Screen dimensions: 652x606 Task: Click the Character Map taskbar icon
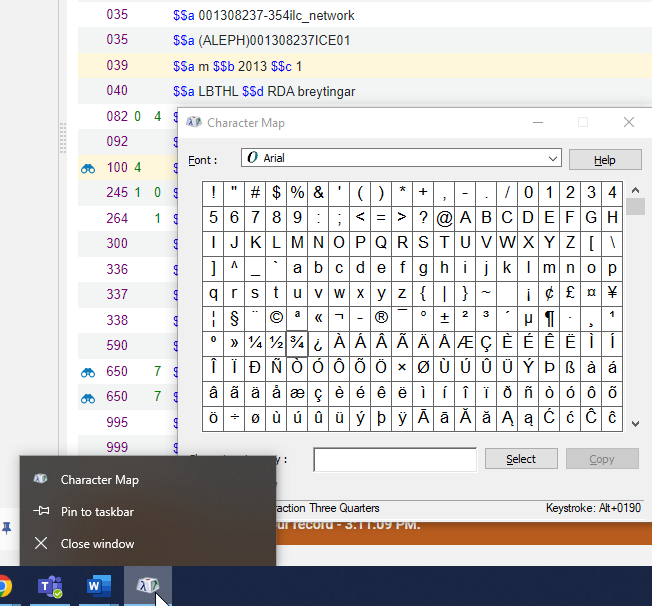(x=148, y=586)
